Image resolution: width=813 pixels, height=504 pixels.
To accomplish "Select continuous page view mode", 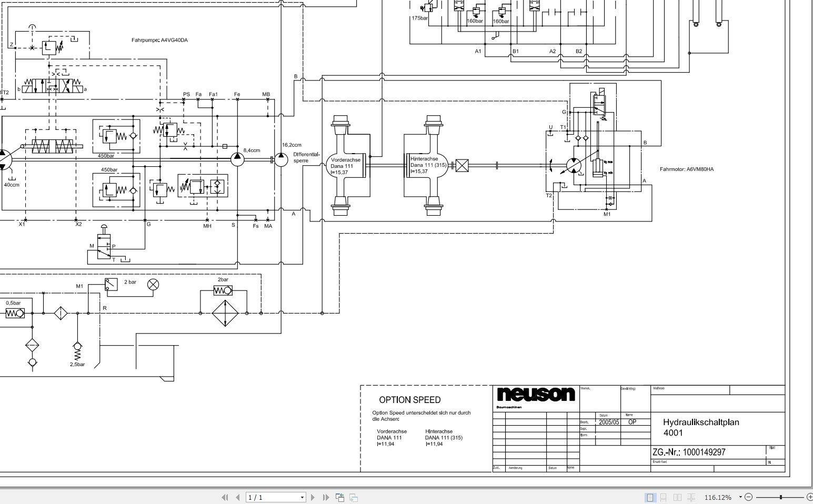I will click(664, 497).
